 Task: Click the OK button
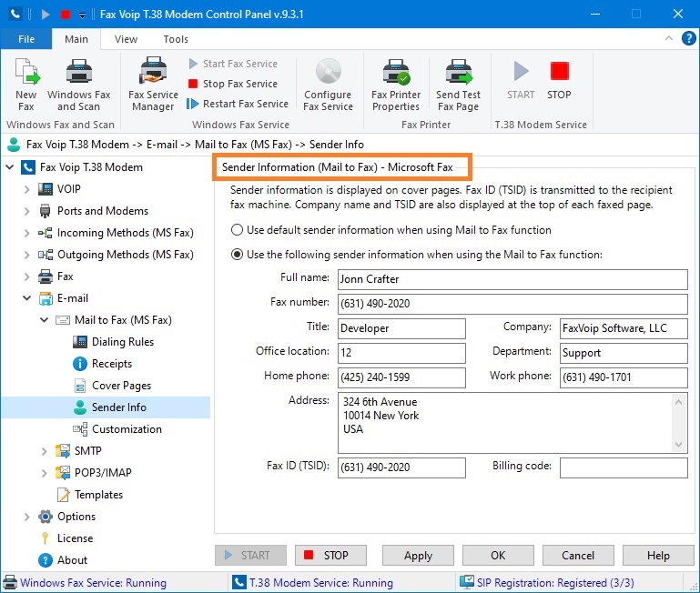pos(498,556)
